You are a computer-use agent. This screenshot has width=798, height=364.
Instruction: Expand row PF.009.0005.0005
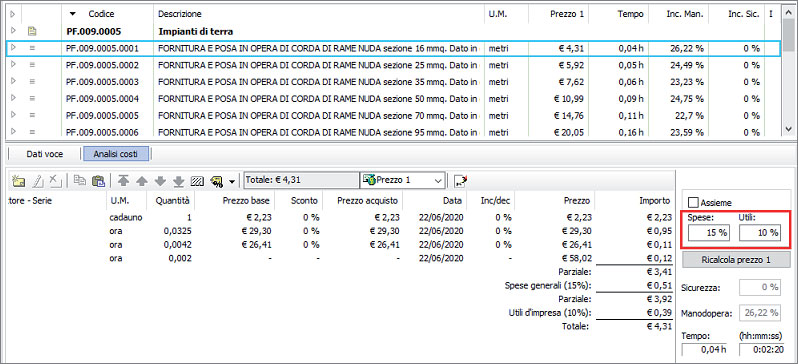(x=13, y=115)
